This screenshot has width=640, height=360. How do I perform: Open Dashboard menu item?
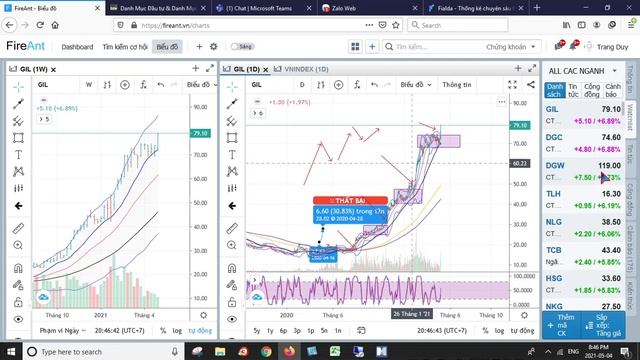77,47
